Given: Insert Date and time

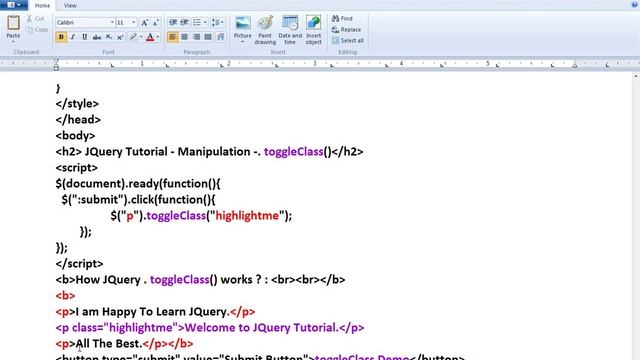Looking at the screenshot, I should pyautogui.click(x=290, y=30).
